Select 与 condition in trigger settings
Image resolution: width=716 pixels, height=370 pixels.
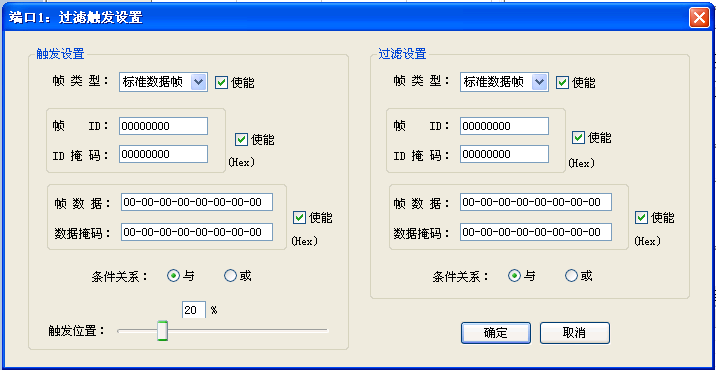pos(173,276)
